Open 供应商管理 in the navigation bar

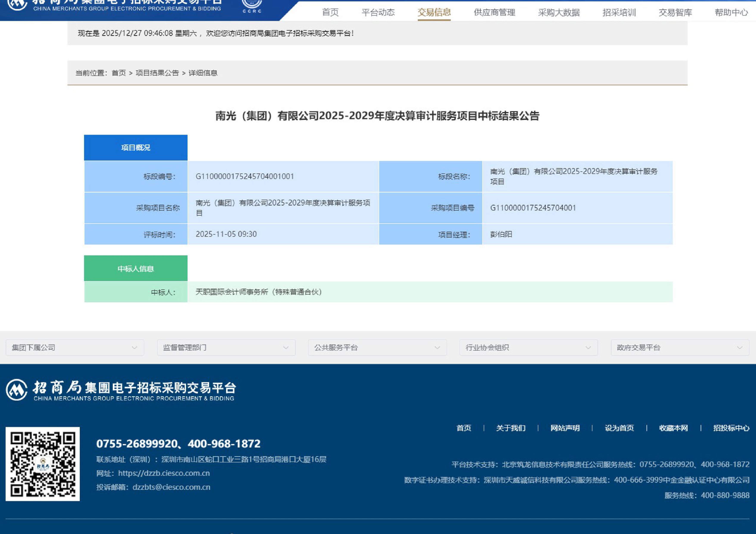pyautogui.click(x=494, y=12)
